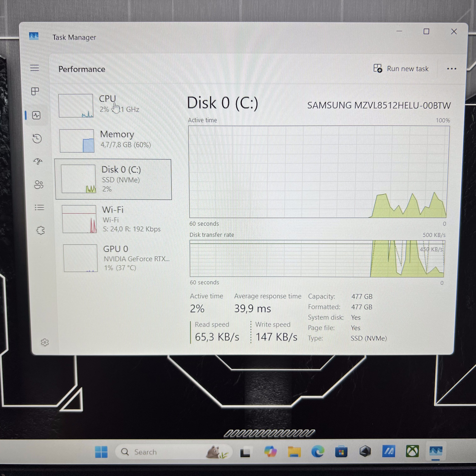This screenshot has width=476, height=476.
Task: Click the SSD (NVMe) type value in details
Action: point(369,338)
